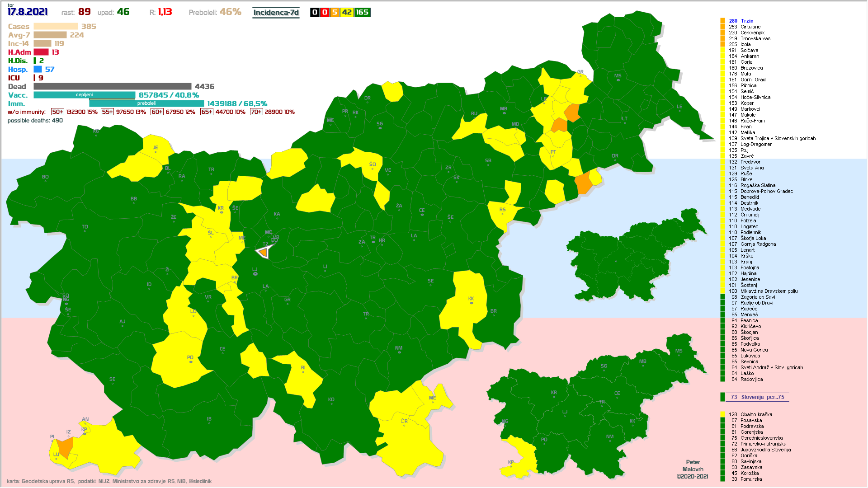The image size is (868, 488).
Task: Click the yellow 42 legend count box
Action: [347, 12]
